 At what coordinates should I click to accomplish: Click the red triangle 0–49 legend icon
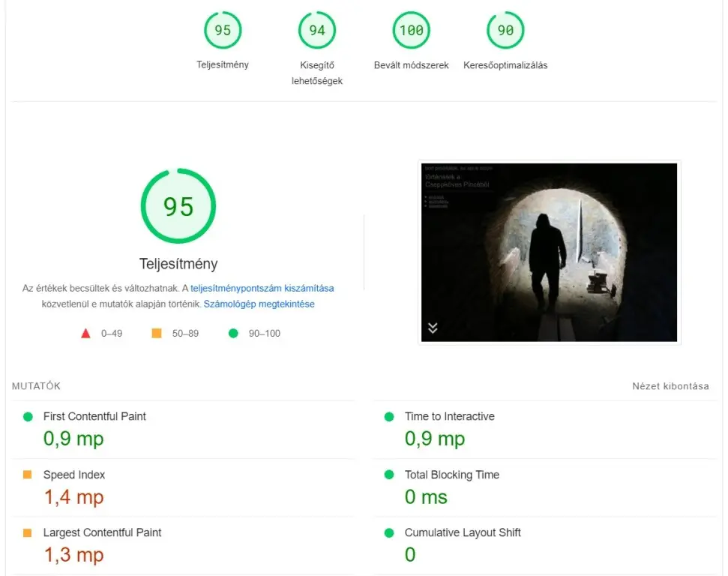pos(85,333)
